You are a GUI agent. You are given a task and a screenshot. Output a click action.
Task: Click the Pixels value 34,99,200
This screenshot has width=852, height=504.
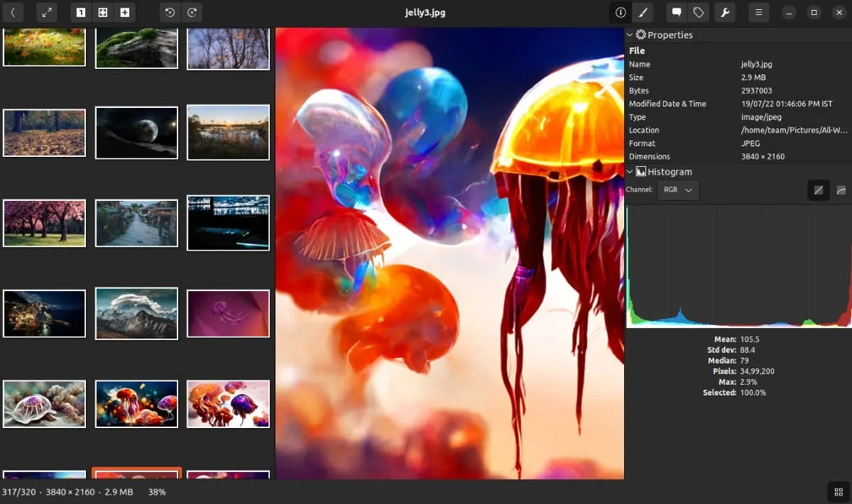(757, 371)
